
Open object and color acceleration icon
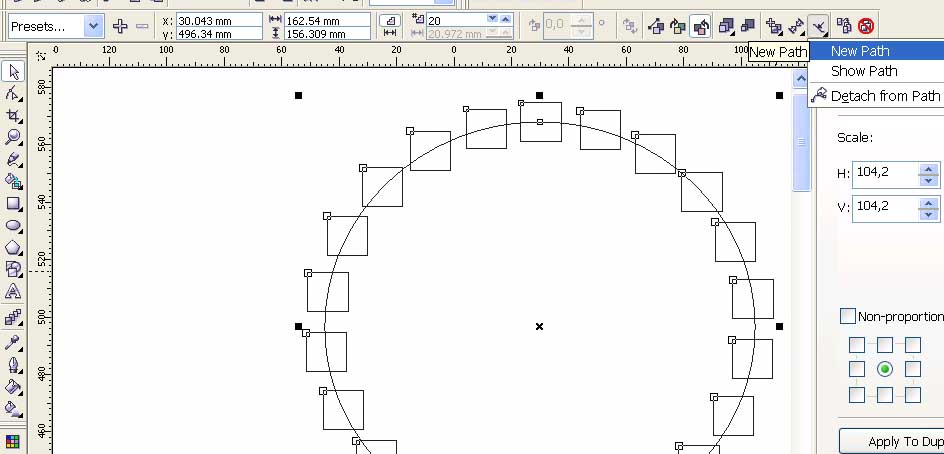tap(727, 26)
